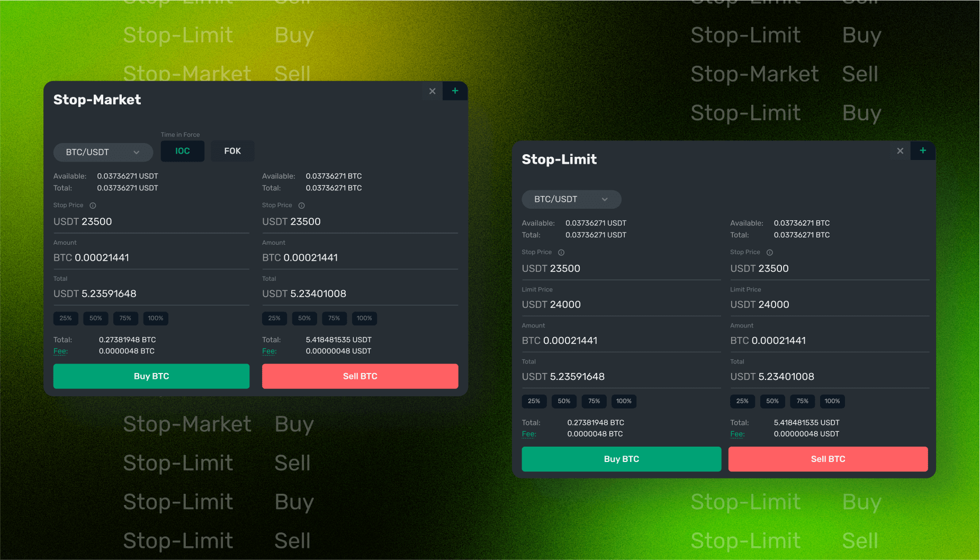The image size is (980, 560).
Task: Select IOC time in force option
Action: pos(183,151)
